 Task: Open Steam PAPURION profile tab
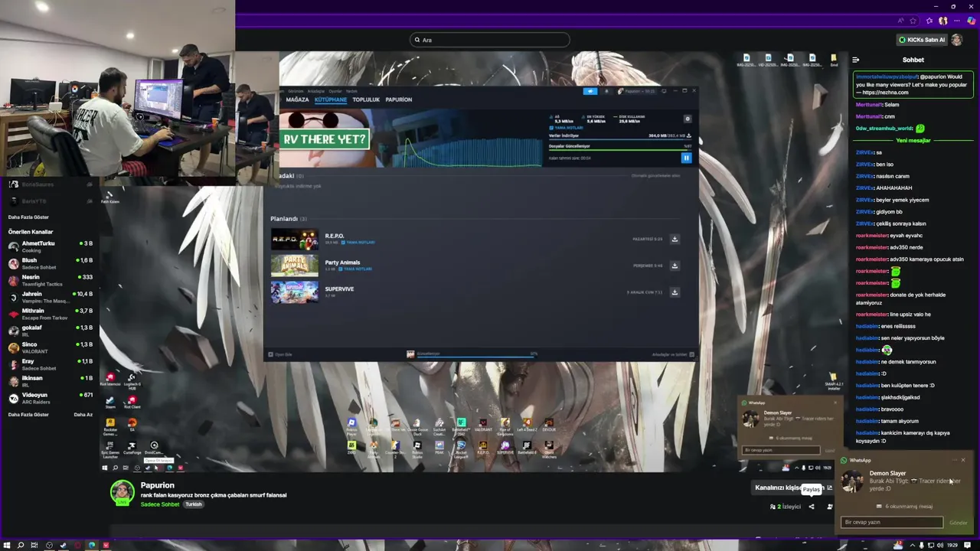pyautogui.click(x=399, y=99)
